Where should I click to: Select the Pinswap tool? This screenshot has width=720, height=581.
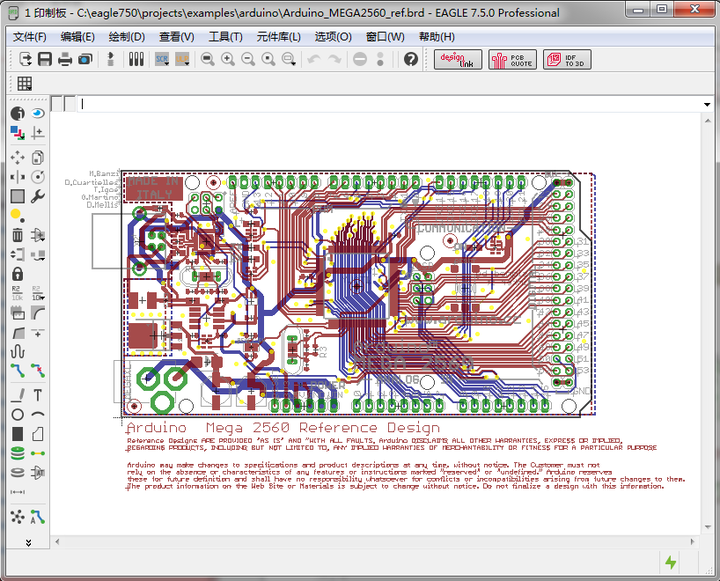pos(17,254)
